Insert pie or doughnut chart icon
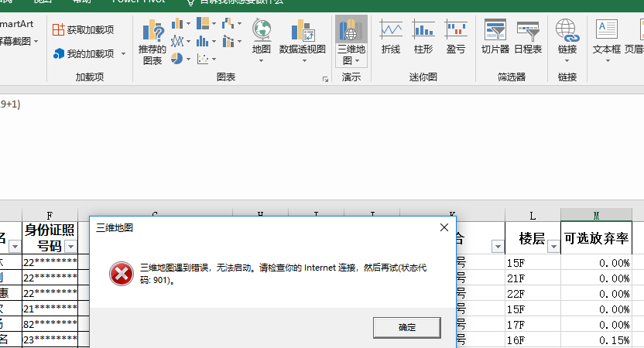The width and height of the screenshot is (644, 348). 177,59
